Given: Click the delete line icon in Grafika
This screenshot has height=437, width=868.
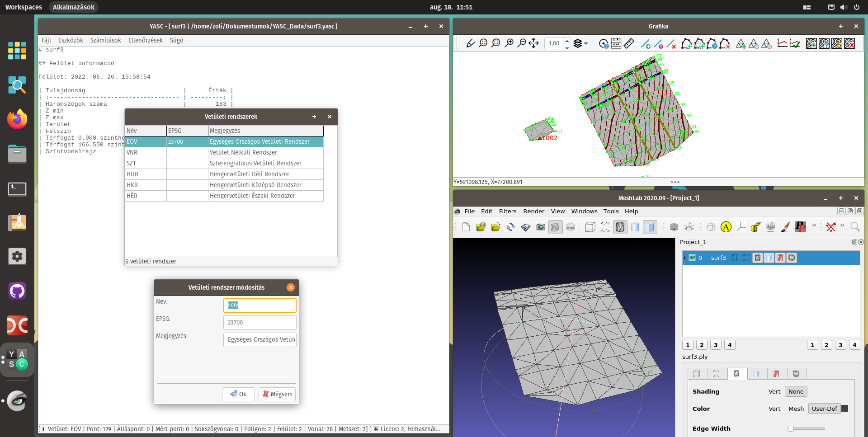Looking at the screenshot, I should tap(671, 43).
